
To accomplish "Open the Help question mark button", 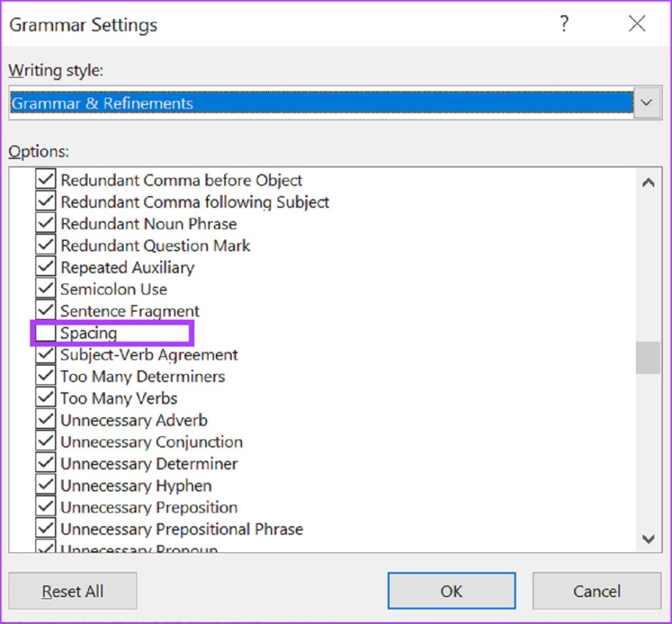I will pos(564,24).
